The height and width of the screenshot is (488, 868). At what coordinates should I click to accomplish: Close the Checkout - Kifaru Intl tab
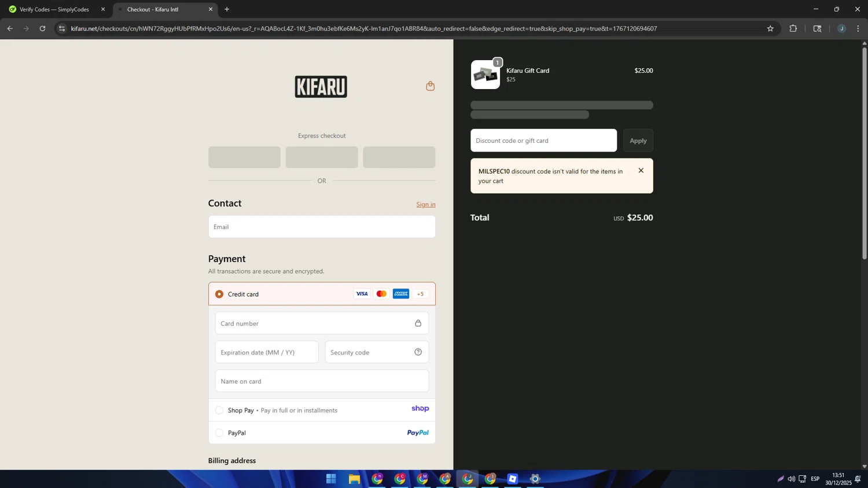(211, 9)
